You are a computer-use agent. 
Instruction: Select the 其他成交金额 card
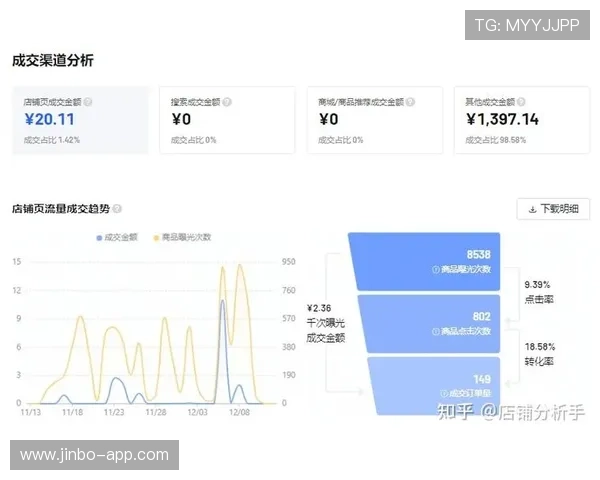(x=522, y=120)
